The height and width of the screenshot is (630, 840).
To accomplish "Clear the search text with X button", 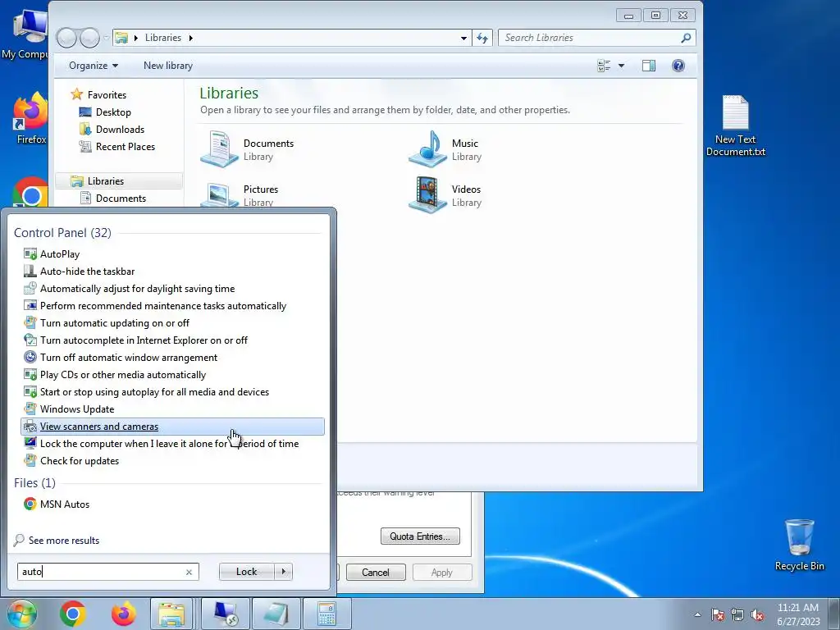I will click(189, 572).
